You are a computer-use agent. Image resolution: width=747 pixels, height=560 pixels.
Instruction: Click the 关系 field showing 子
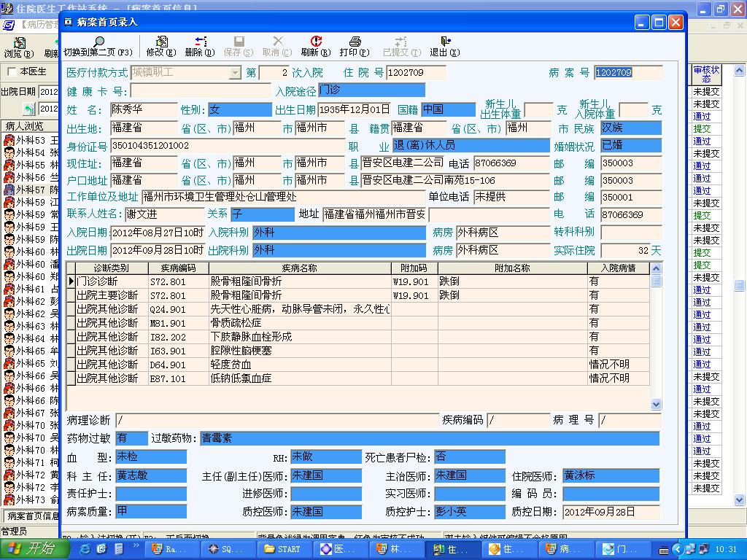coord(263,214)
